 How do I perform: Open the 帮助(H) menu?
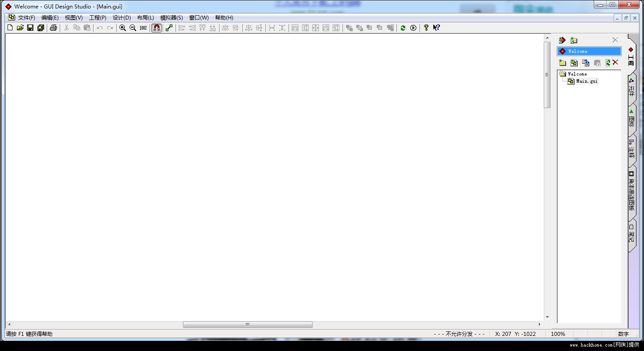pos(224,18)
